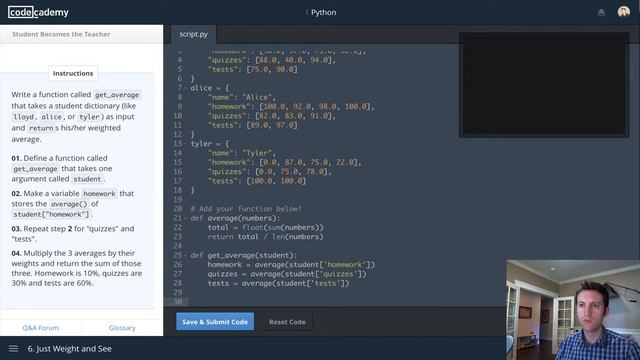Open the notifications bell icon
640x360 pixels.
tap(601, 13)
